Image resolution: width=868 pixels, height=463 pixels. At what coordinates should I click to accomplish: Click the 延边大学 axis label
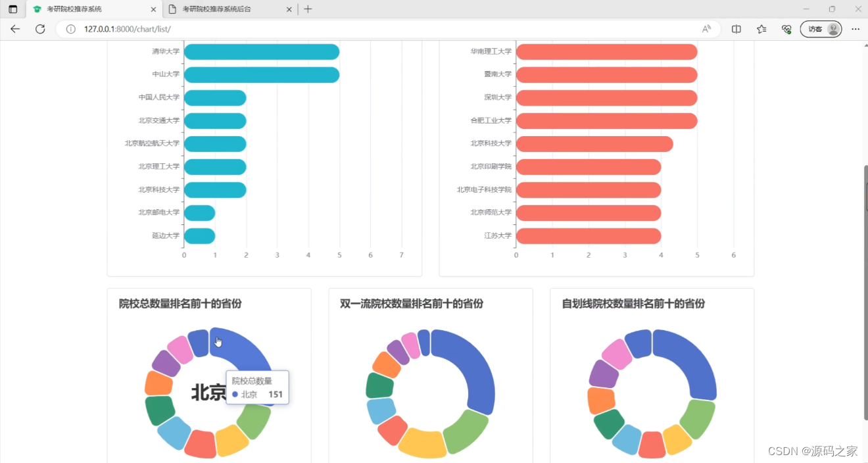(166, 235)
